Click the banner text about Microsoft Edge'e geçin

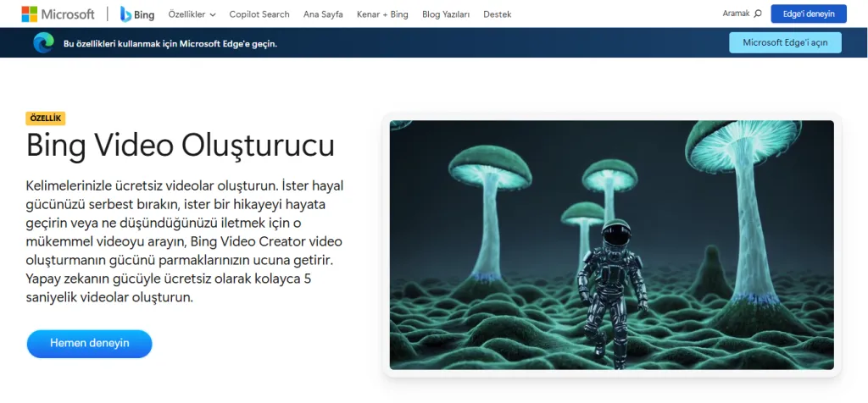tap(170, 44)
